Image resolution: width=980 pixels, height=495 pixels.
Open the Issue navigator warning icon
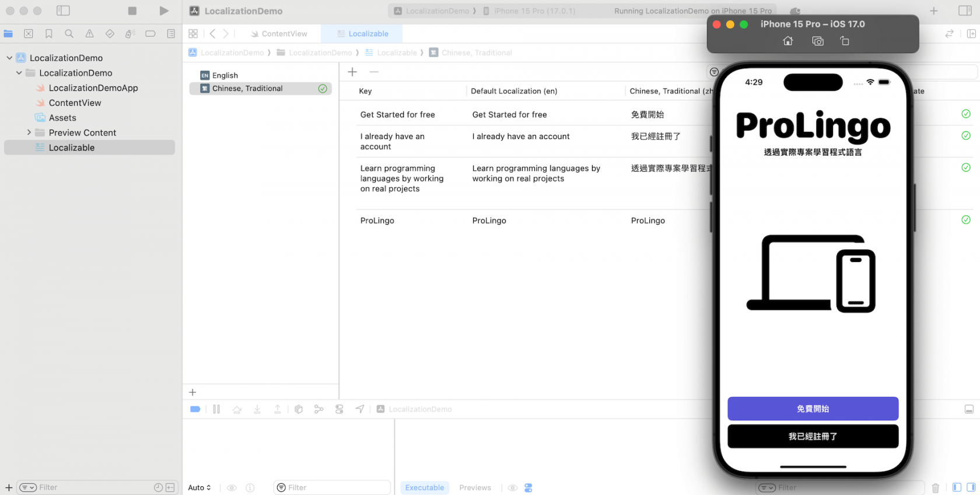pyautogui.click(x=89, y=34)
